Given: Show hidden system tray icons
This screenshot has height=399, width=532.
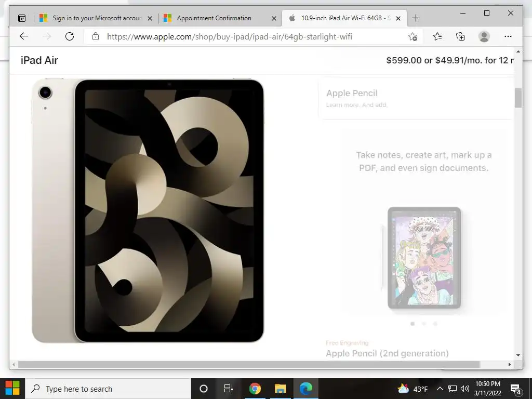Looking at the screenshot, I should tap(440, 389).
